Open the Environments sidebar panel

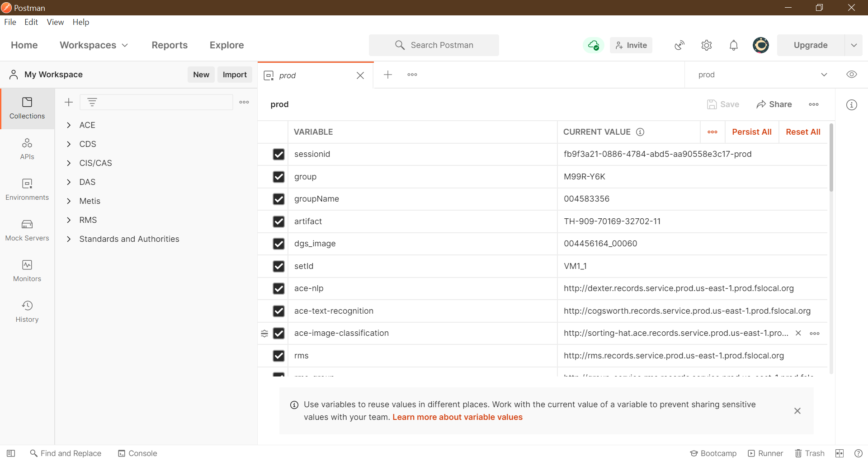click(x=27, y=190)
